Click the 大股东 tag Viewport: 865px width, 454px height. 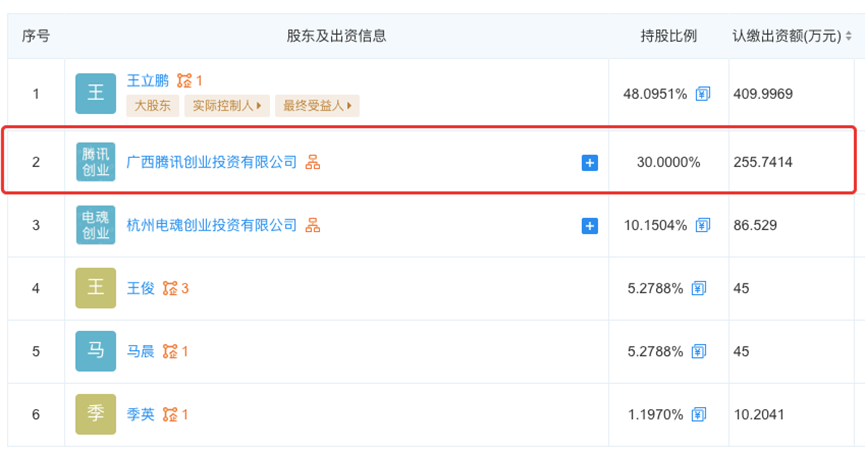(x=150, y=105)
